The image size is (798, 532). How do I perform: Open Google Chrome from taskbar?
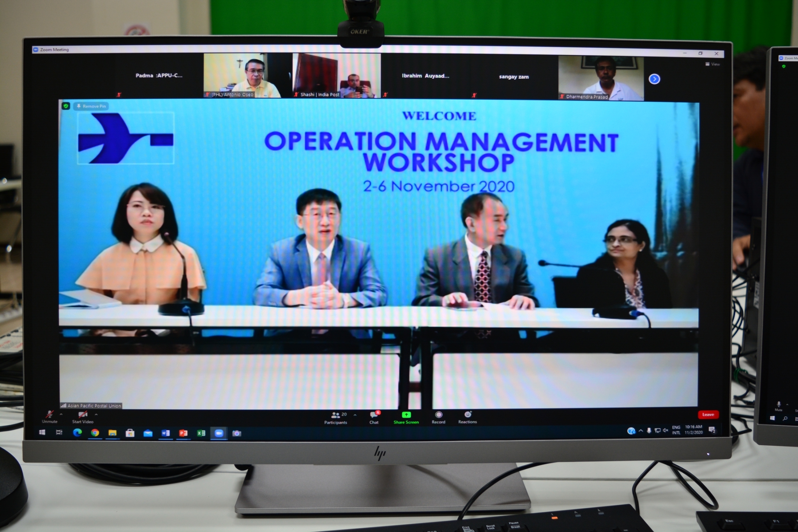tap(95, 433)
